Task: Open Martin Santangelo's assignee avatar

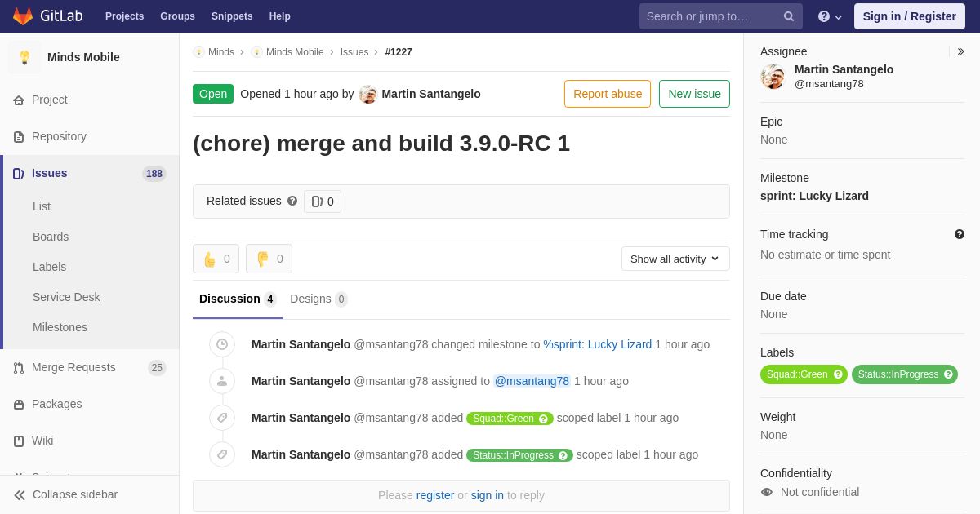Action: (773, 77)
